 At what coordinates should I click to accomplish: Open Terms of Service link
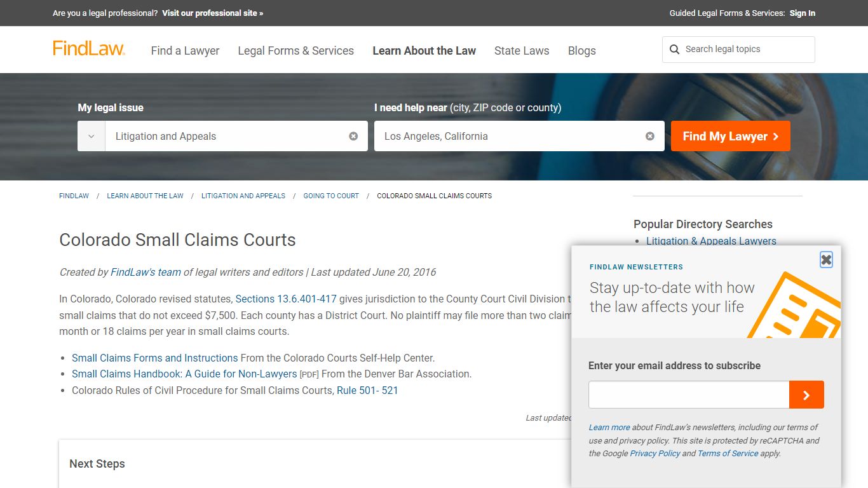tap(728, 453)
